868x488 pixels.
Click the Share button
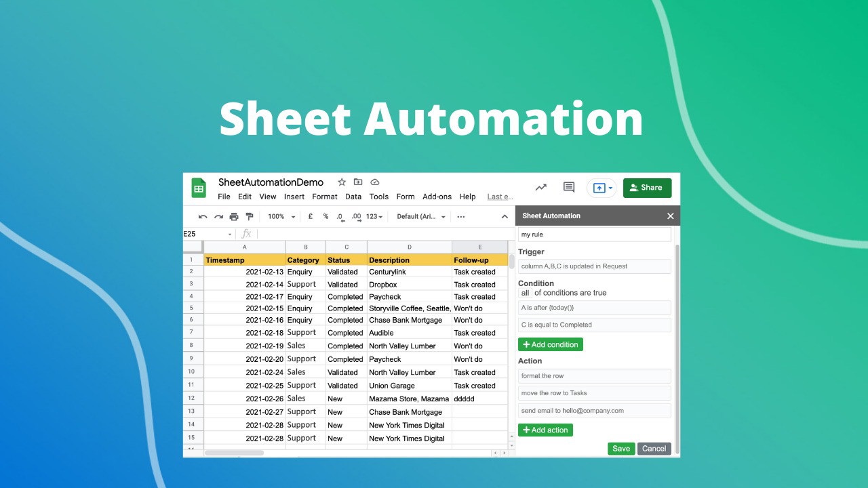click(x=647, y=188)
